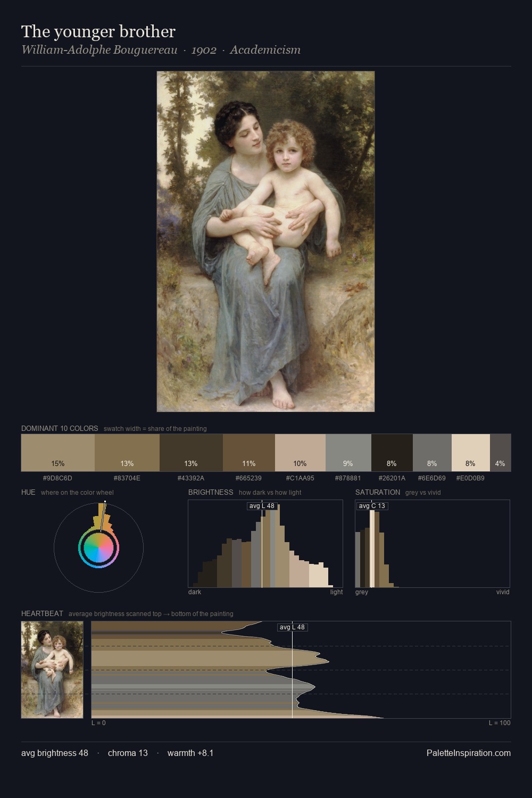Viewport: 532px width, 798px height.
Task: Click the hex code text #83704E
Action: 127,478
